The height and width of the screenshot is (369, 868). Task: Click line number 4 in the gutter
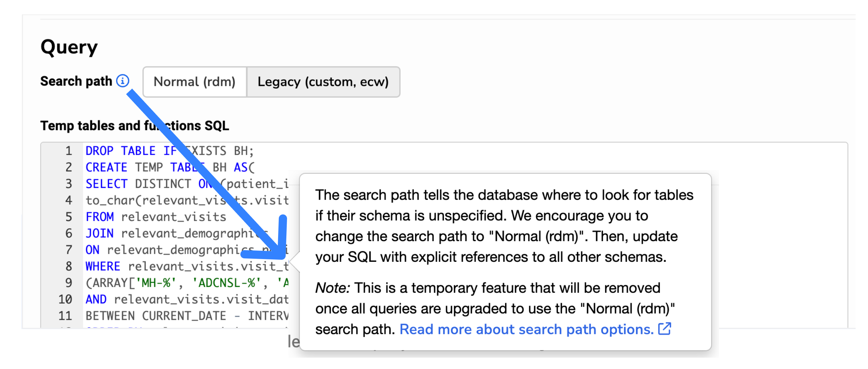click(x=69, y=200)
